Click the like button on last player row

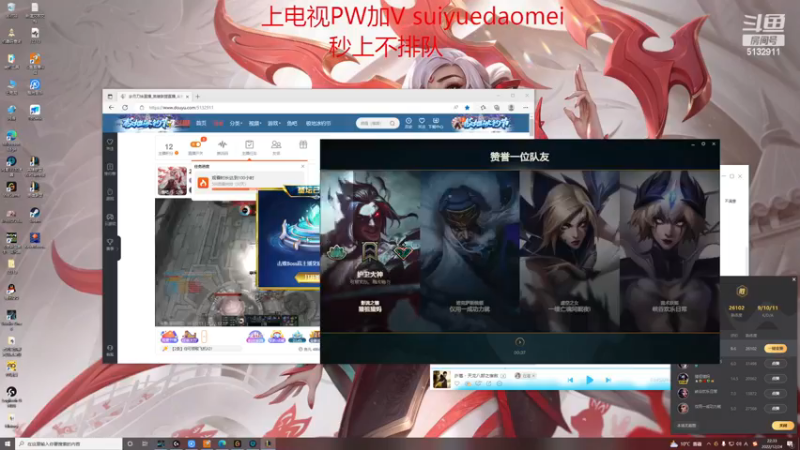[776, 408]
